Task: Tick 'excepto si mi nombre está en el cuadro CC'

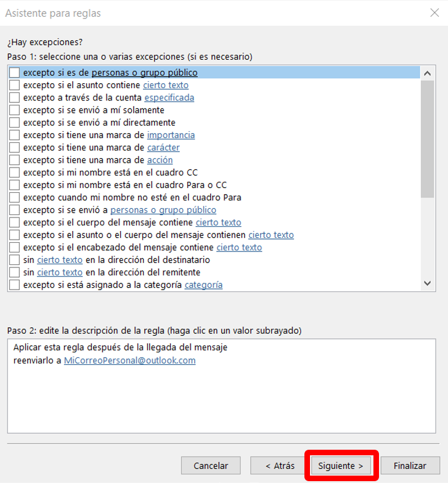Action: [x=15, y=172]
